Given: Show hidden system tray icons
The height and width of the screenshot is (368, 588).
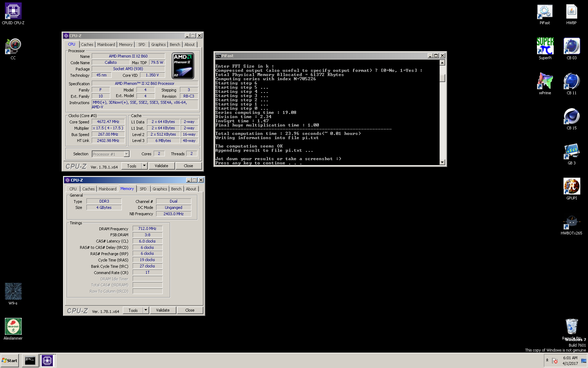Looking at the screenshot, I should (x=547, y=360).
